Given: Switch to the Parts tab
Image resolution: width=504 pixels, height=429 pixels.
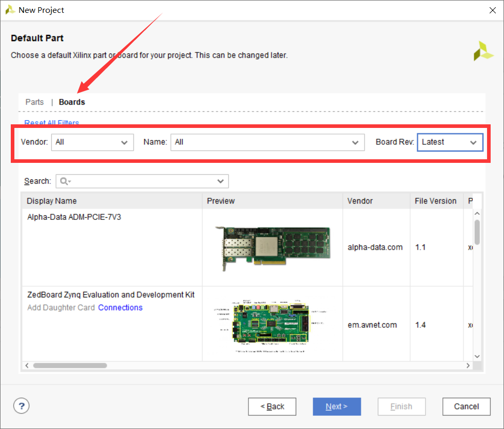Looking at the screenshot, I should (x=34, y=102).
